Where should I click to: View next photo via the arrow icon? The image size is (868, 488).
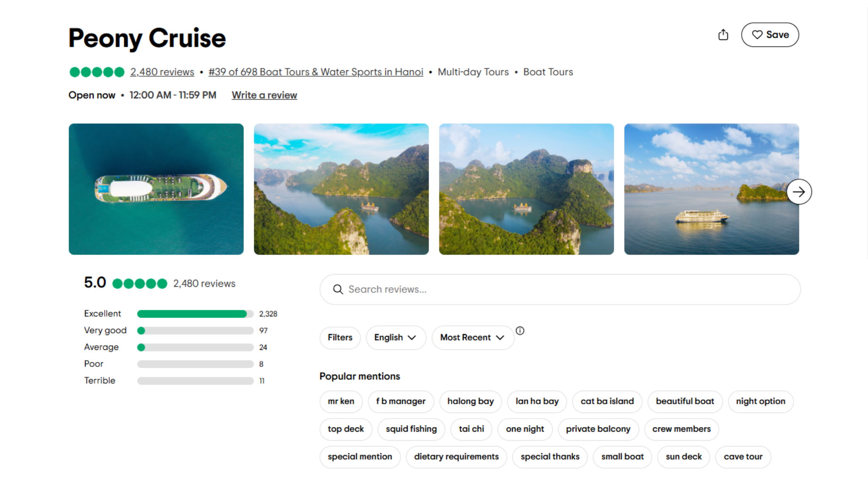(x=799, y=191)
